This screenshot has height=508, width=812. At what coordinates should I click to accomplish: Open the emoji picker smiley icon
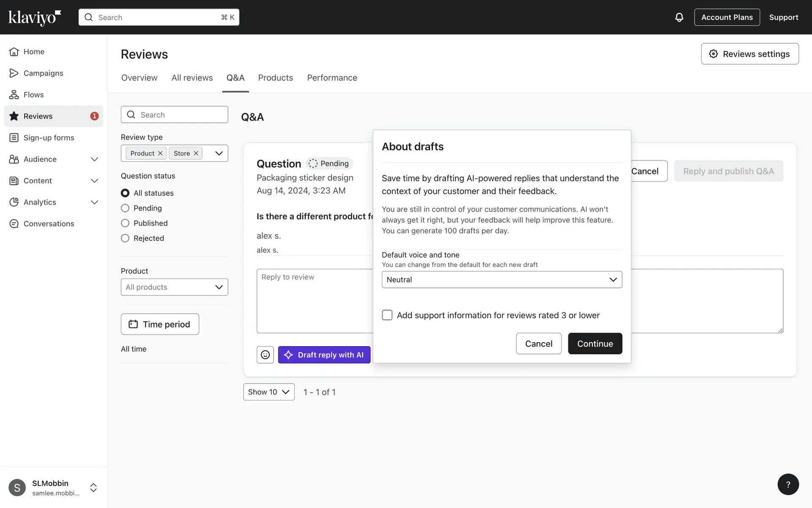(x=265, y=355)
